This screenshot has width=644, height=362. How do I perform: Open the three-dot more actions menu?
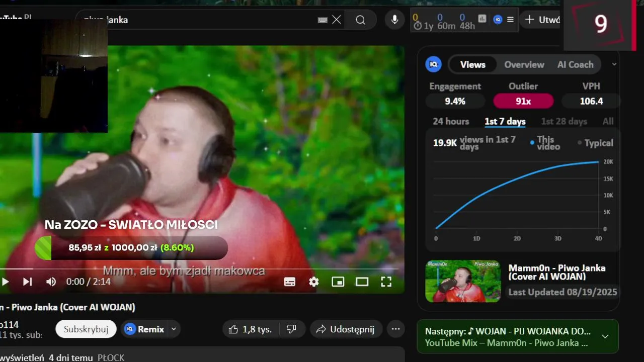[x=395, y=329]
